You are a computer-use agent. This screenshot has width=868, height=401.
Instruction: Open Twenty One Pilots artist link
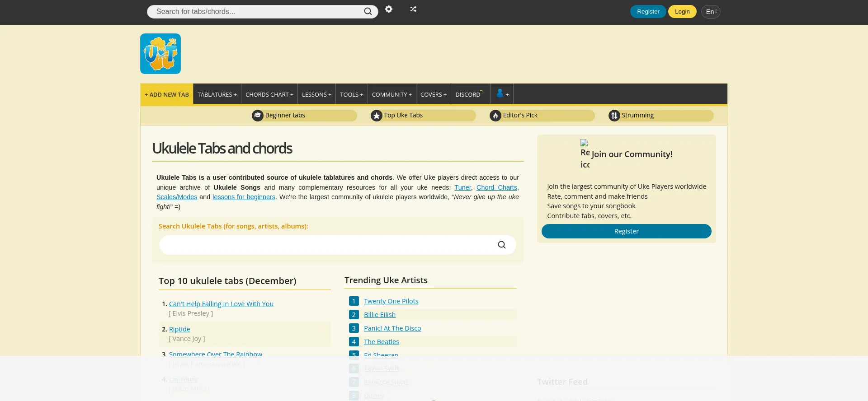point(391,301)
